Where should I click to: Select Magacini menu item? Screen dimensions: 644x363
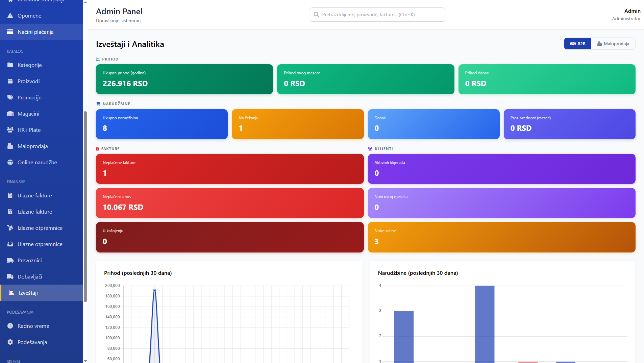[41, 114]
